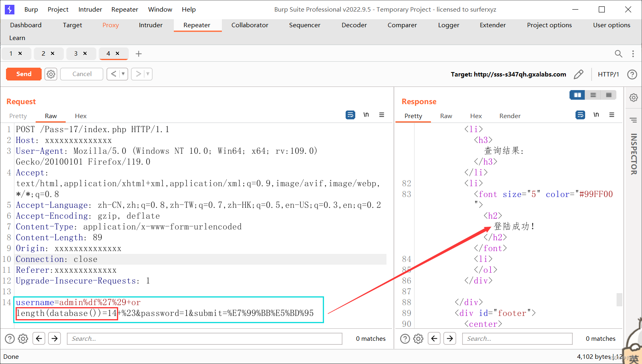Select side-by-side layout view
The image size is (642, 364).
pyautogui.click(x=577, y=95)
